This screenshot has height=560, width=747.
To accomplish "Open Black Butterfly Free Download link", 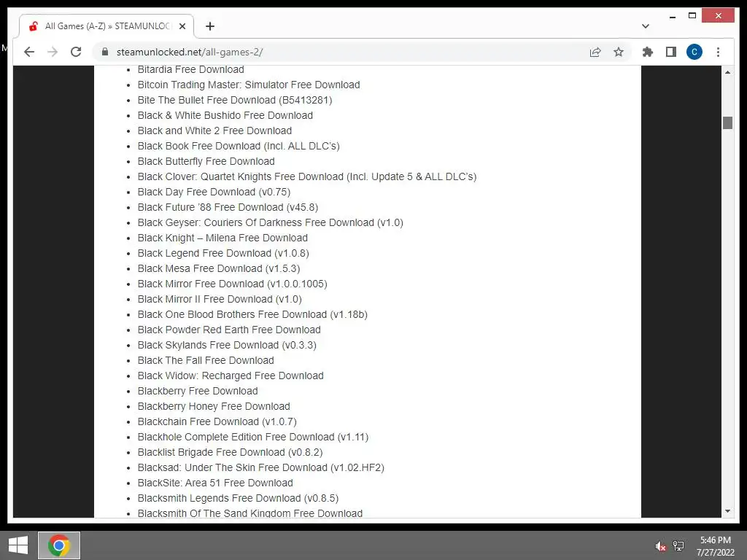I will (206, 161).
